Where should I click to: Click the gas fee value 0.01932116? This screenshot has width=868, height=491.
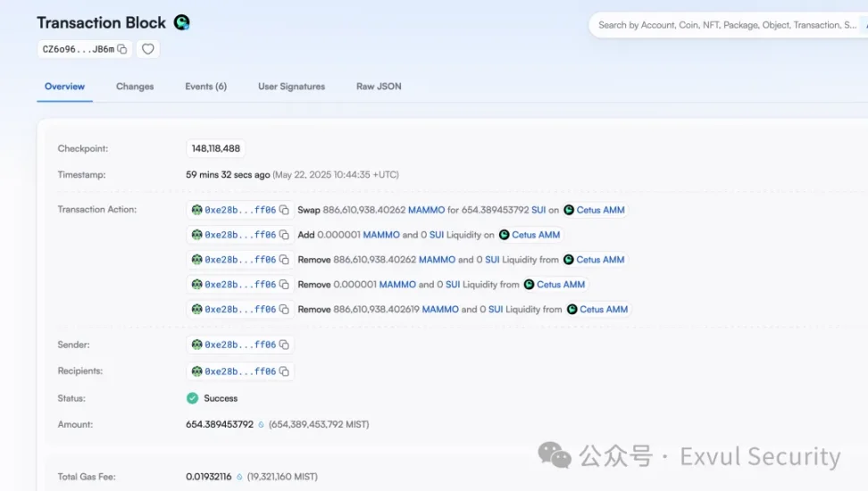coord(209,477)
